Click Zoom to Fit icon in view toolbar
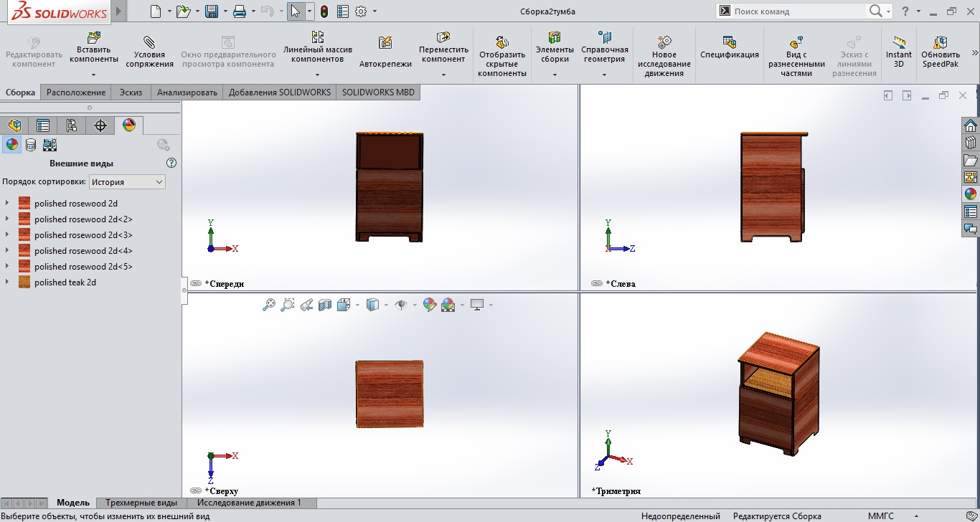The image size is (980, 522). tap(269, 305)
